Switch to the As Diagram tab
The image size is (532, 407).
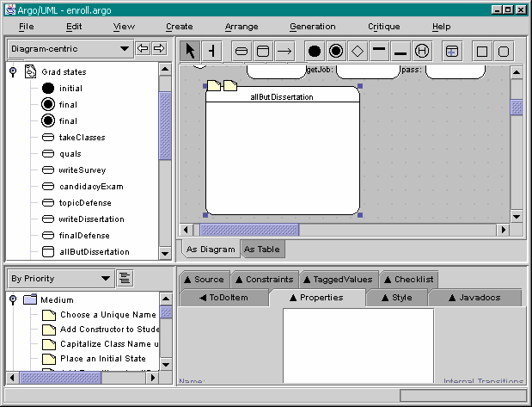211,249
